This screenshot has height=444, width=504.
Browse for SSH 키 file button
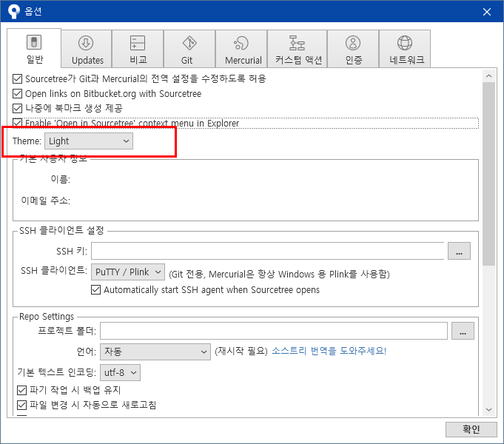coord(459,251)
